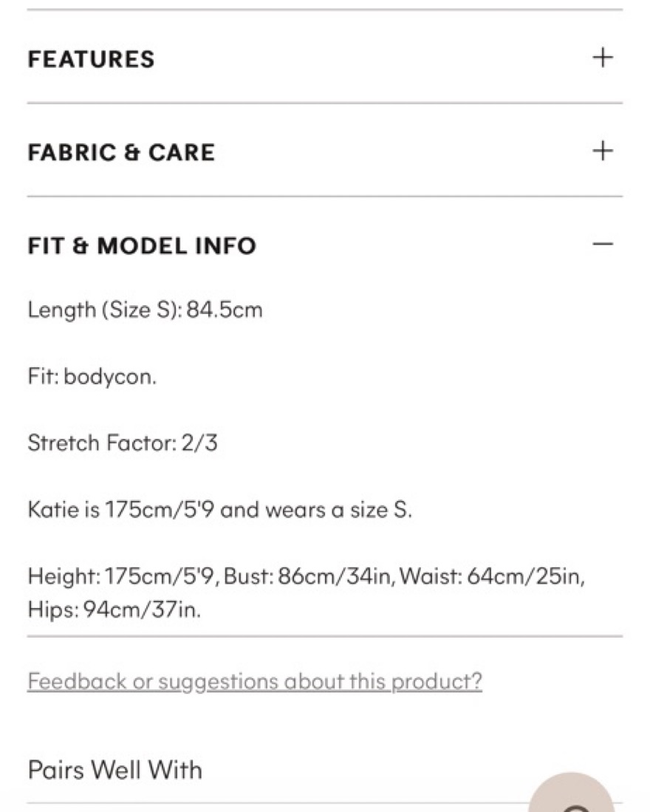Collapse FIT & MODEL INFO minus icon
The width and height of the screenshot is (650, 812).
pos(603,244)
